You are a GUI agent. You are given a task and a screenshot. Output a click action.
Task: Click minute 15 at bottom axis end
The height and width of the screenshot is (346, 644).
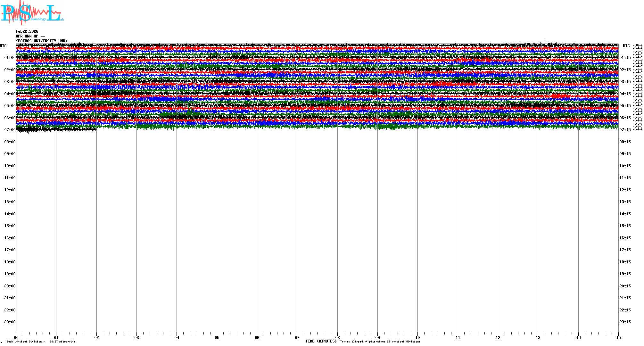point(618,337)
